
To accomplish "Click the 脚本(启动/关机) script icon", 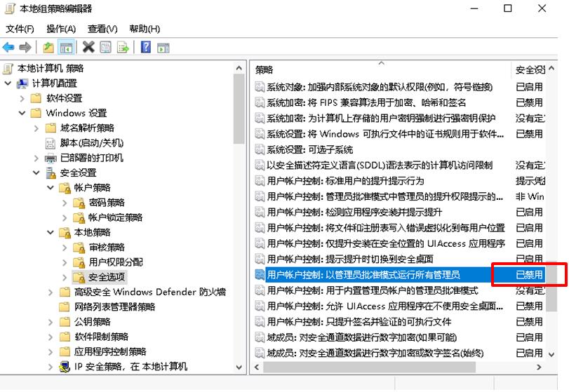I will click(50, 143).
